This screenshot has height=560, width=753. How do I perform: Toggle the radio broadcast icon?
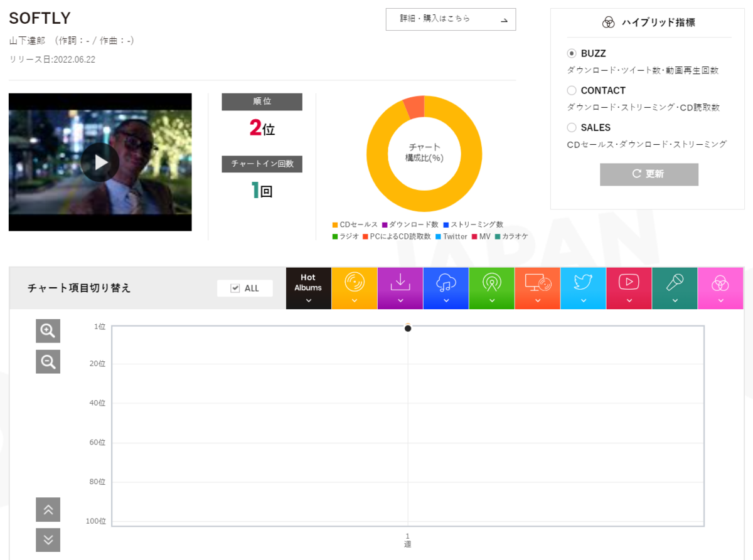[x=492, y=288]
